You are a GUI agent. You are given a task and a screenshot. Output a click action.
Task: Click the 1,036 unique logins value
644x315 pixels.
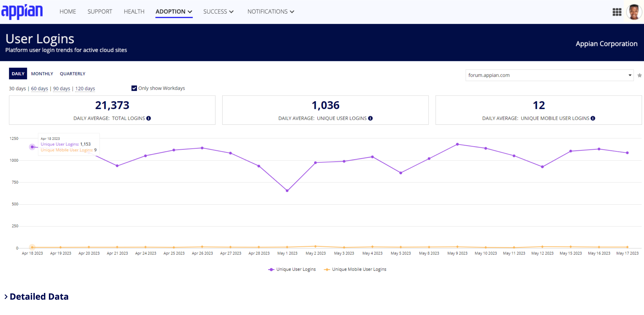326,105
